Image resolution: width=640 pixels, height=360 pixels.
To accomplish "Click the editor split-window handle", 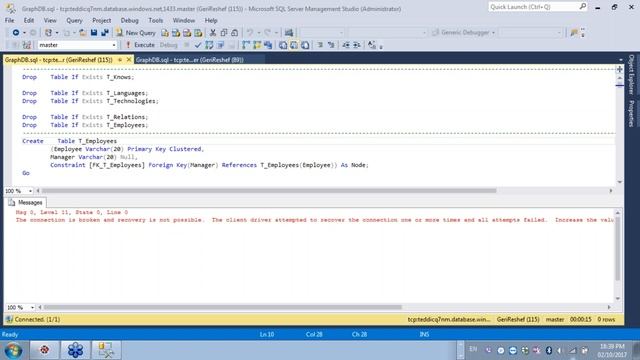I will pyautogui.click(x=620, y=69).
